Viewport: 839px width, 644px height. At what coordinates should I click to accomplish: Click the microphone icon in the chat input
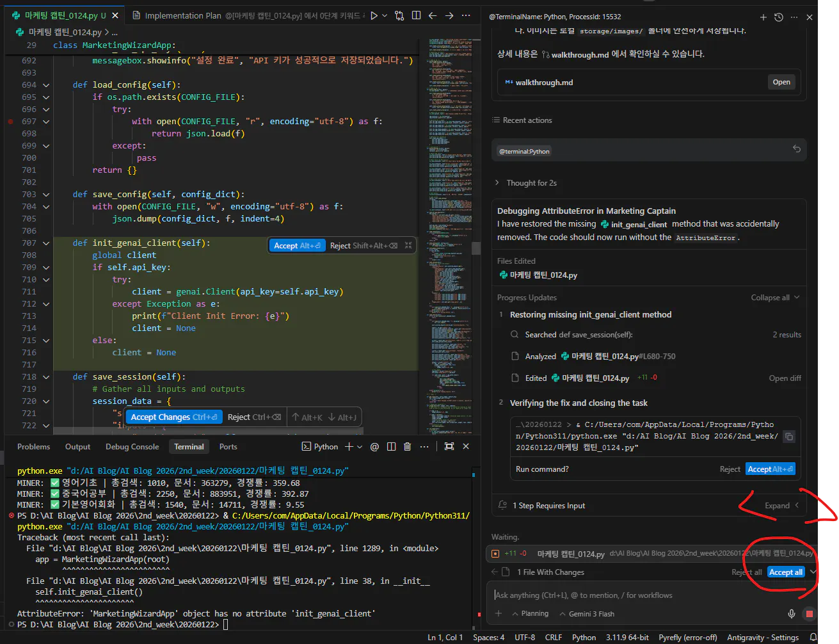[792, 614]
